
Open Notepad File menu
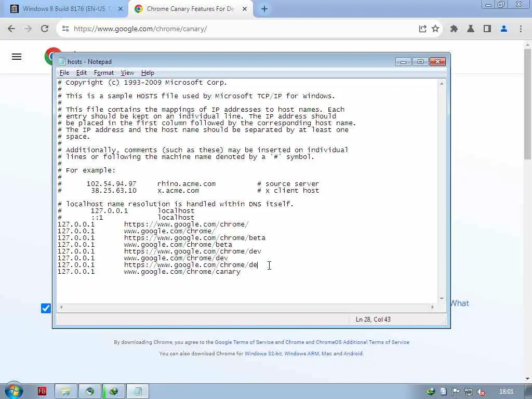tap(64, 73)
